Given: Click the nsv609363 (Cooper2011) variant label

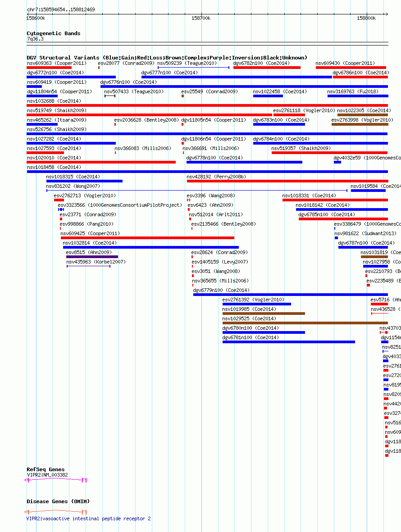Looking at the screenshot, I should (57, 63).
